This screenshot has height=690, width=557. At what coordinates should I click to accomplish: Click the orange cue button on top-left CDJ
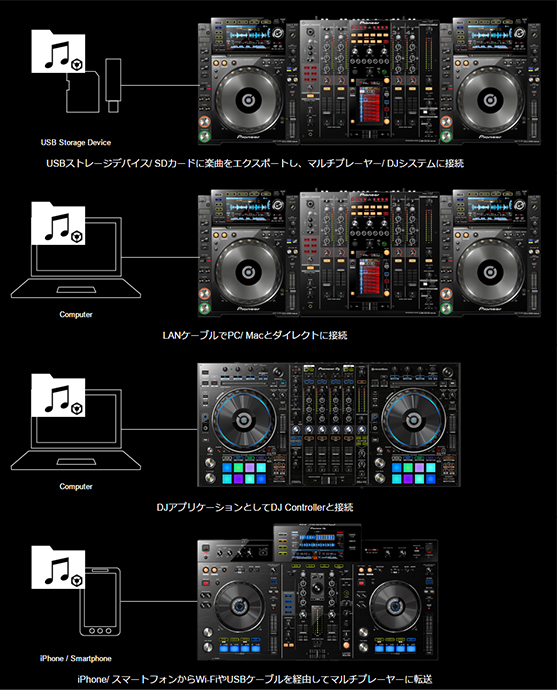(x=204, y=122)
